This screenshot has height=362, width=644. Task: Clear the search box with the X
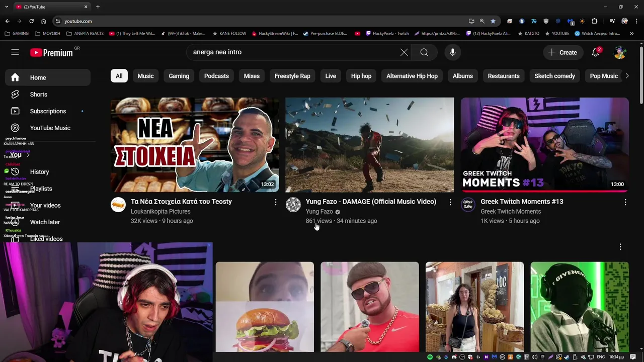pyautogui.click(x=404, y=52)
